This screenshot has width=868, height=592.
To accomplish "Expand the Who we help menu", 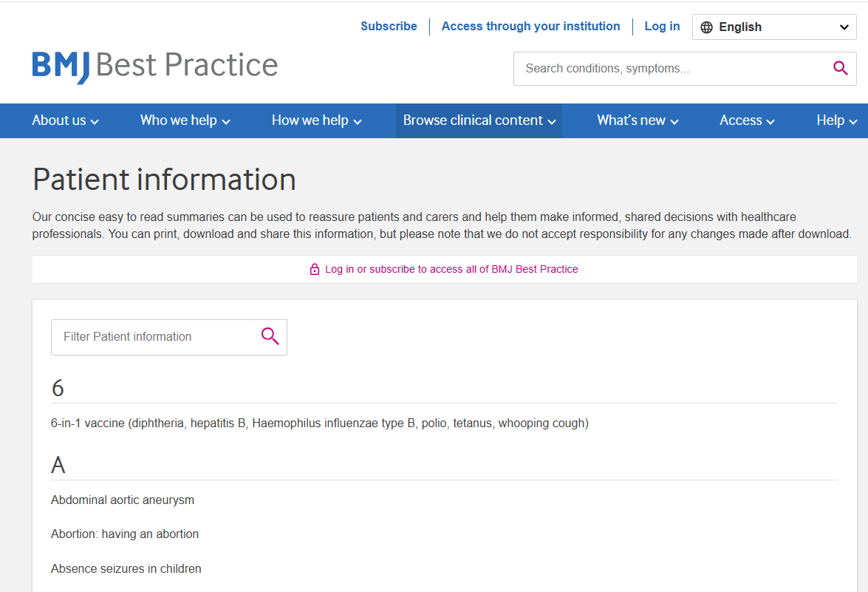I will (x=185, y=120).
